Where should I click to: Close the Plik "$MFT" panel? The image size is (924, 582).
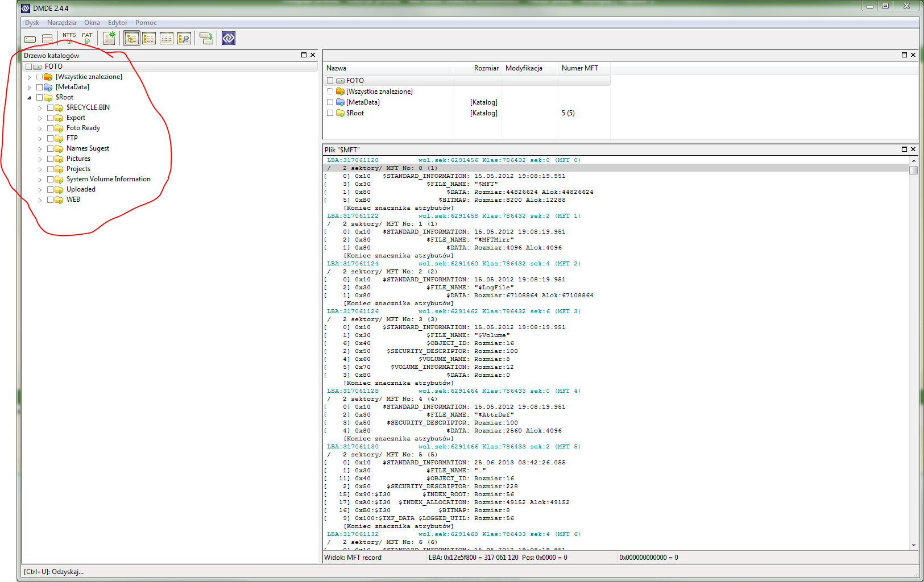coord(913,149)
